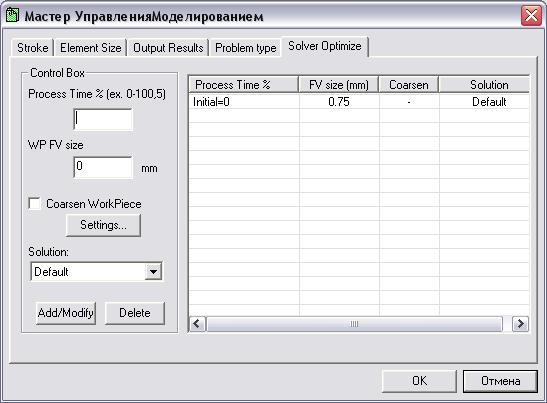Switch to the Stroke tab
Image resolution: width=547 pixels, height=403 pixels.
(x=32, y=47)
